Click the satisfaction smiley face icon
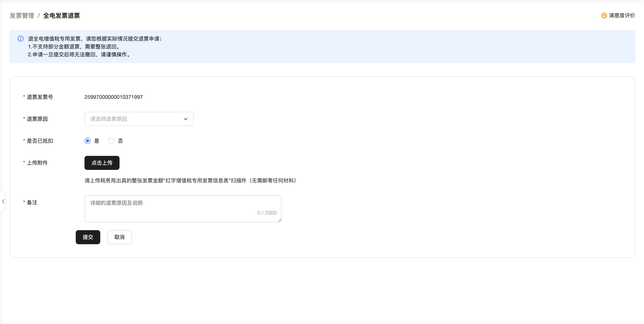 604,16
